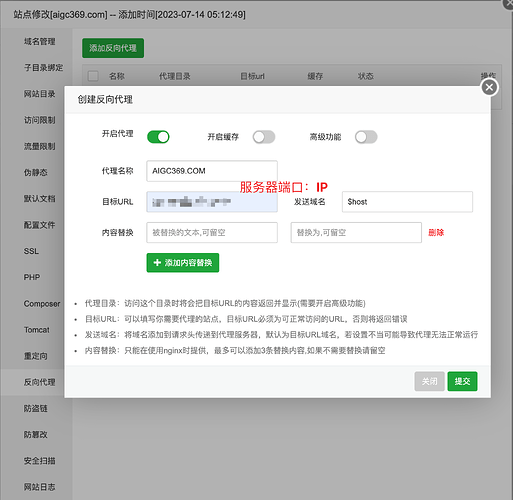Submit the form with 提交 button
Screen dimensions: 513x500
point(462,381)
